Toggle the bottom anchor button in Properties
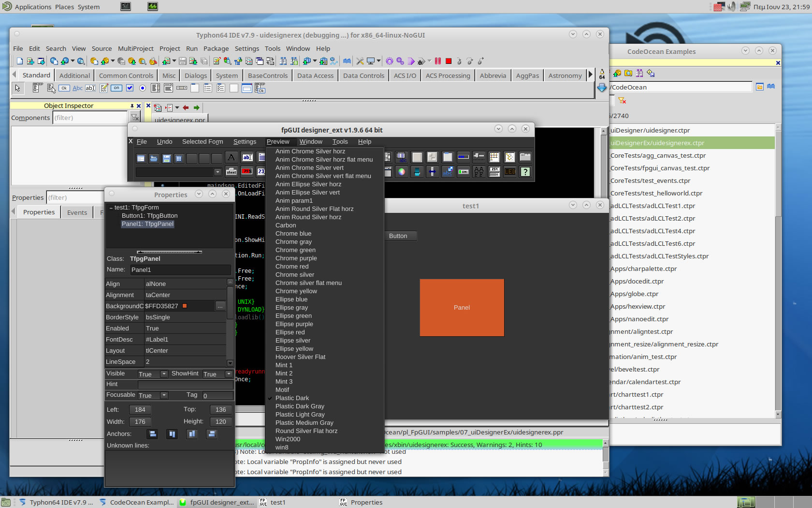Screen dimensions: 812x508 click(192, 434)
